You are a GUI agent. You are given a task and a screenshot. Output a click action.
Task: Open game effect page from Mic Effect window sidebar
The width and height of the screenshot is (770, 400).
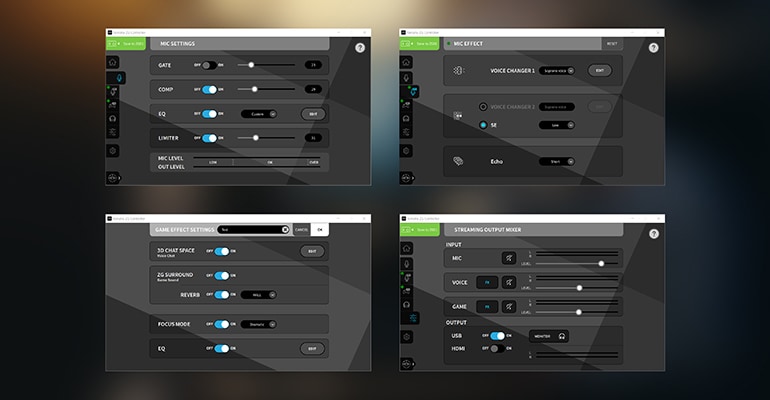click(406, 105)
